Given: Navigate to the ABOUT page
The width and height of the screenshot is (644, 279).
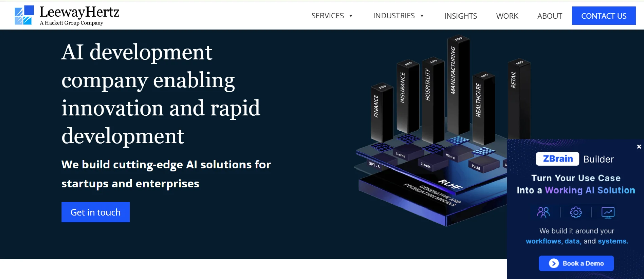Looking at the screenshot, I should (549, 16).
